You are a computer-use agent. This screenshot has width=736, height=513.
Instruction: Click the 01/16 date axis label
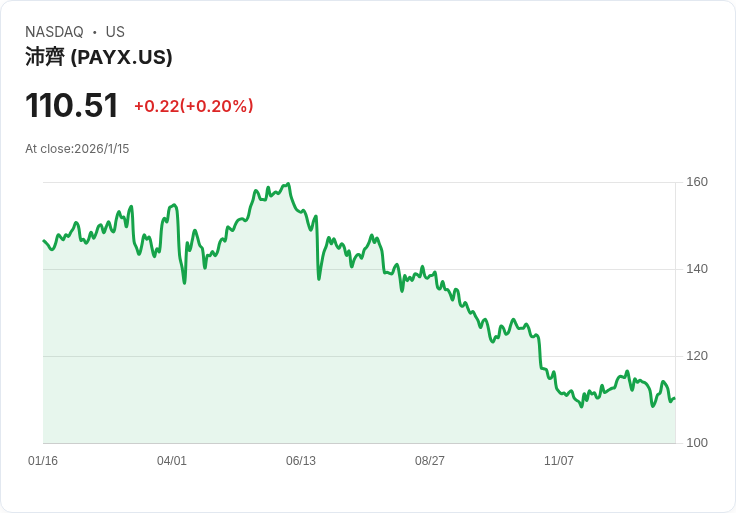(43, 460)
